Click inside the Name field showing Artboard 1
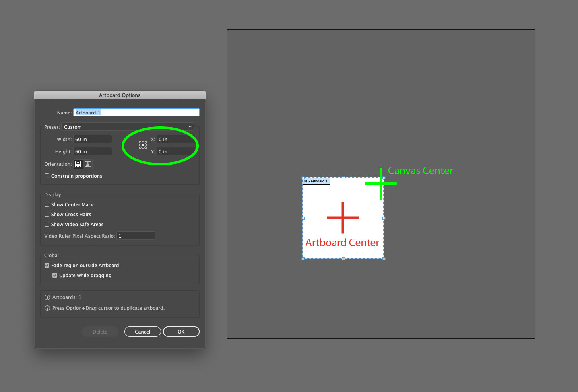The image size is (578, 392). (x=136, y=112)
